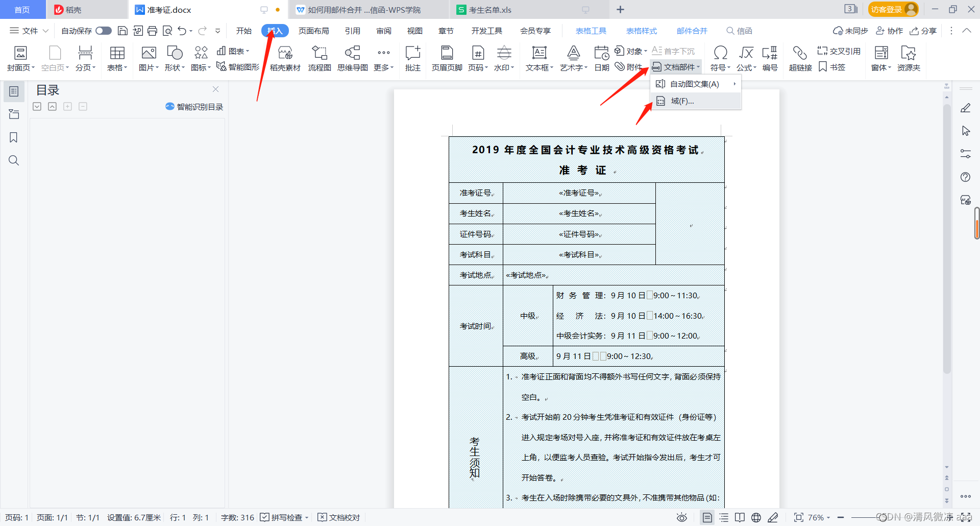Viewport: 980px width, 526px height.
Task: Toggle the 自动保存 autosave switch
Action: point(103,31)
